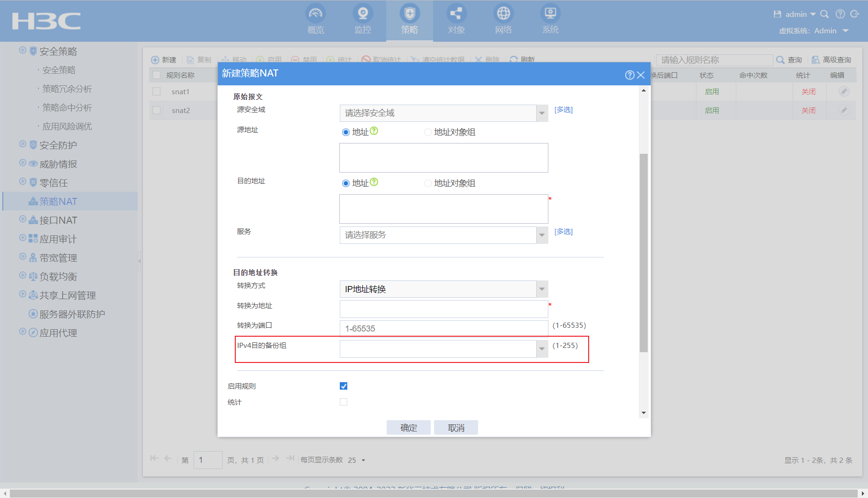Open 高级查询 advanced search

[831, 60]
